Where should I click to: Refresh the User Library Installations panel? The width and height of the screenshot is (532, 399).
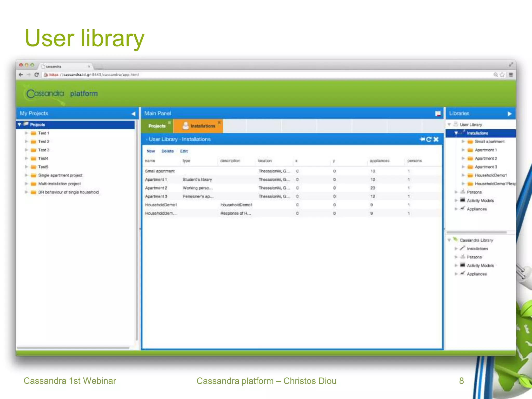tap(429, 139)
